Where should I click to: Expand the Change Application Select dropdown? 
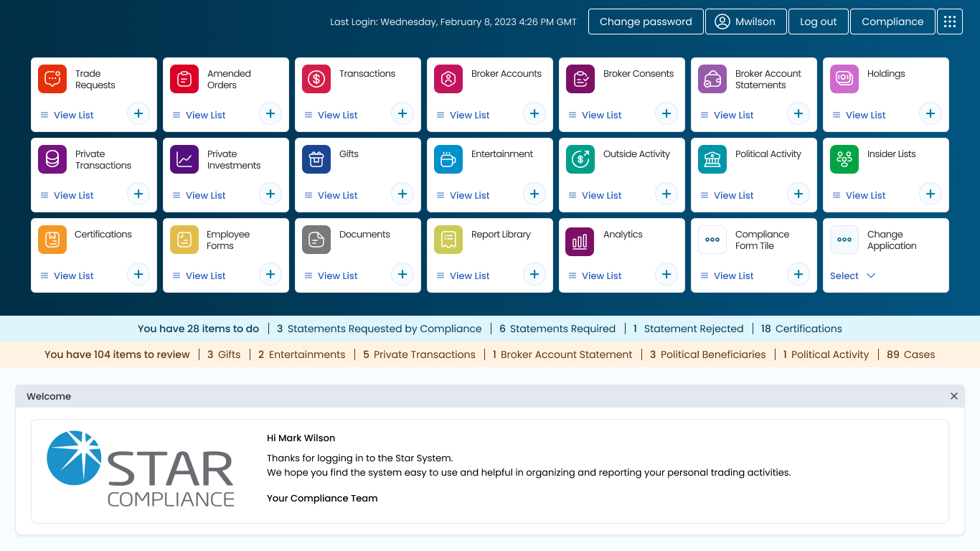(853, 275)
